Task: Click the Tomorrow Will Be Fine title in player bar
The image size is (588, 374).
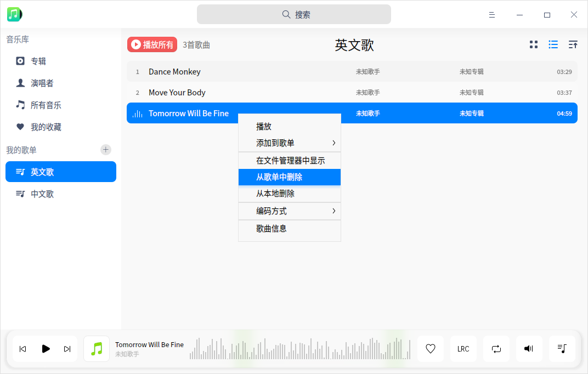Action: [149, 345]
